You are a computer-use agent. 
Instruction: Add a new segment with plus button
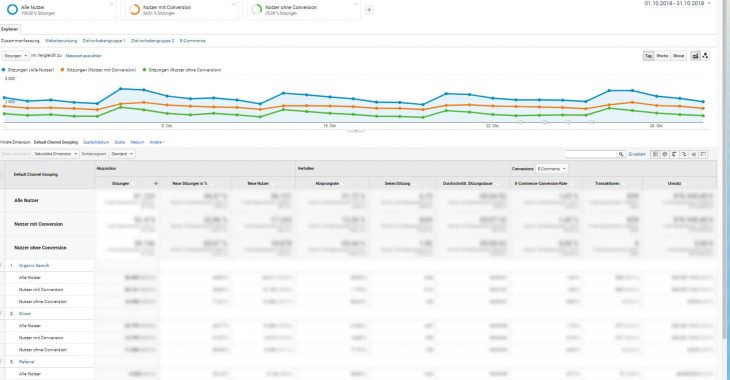[x=369, y=10]
